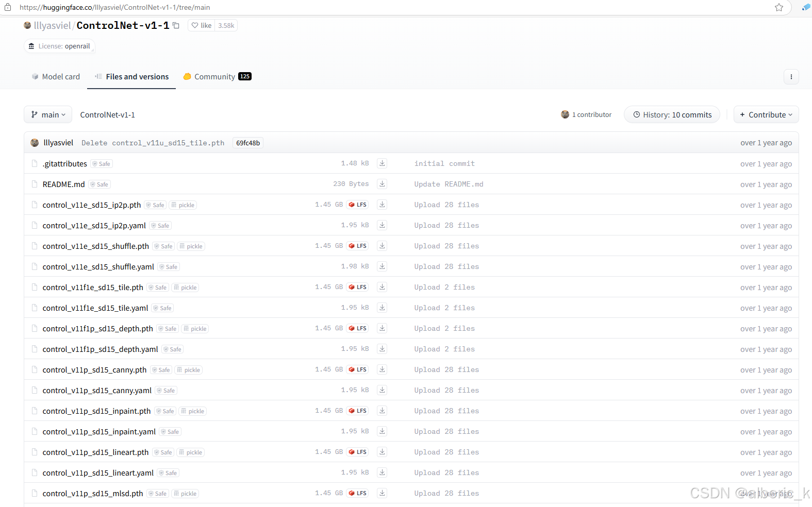812x507 pixels.
Task: Open the three-dot more options menu
Action: [x=791, y=77]
